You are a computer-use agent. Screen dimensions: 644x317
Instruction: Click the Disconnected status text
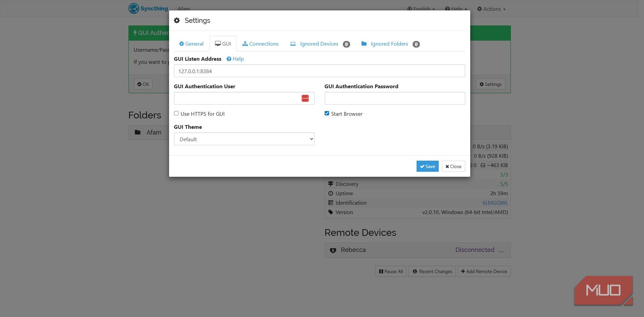[475, 250]
